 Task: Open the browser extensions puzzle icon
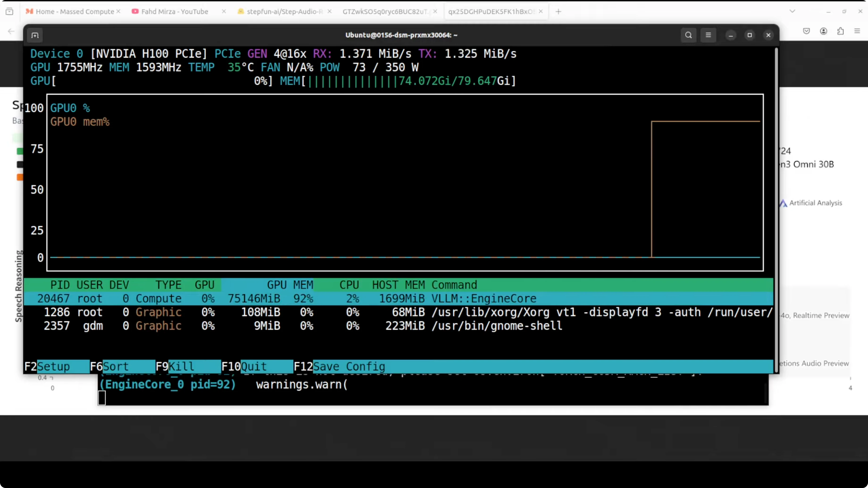[x=840, y=31]
